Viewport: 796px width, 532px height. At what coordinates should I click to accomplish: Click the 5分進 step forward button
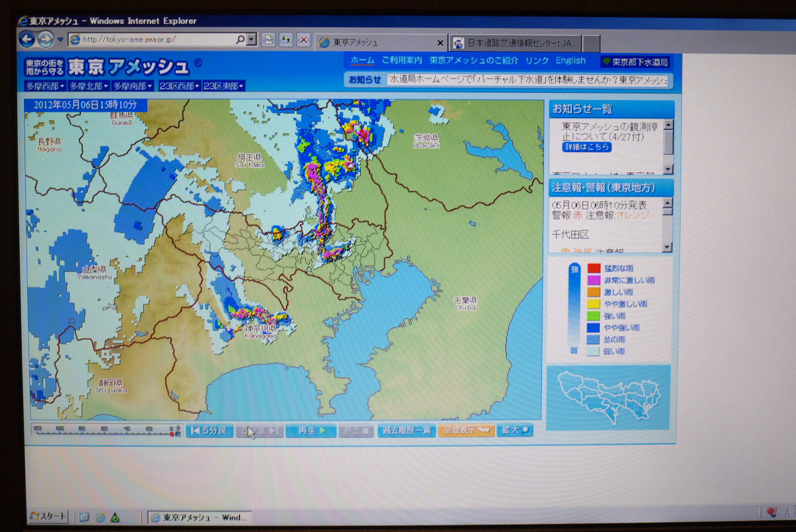(259, 431)
